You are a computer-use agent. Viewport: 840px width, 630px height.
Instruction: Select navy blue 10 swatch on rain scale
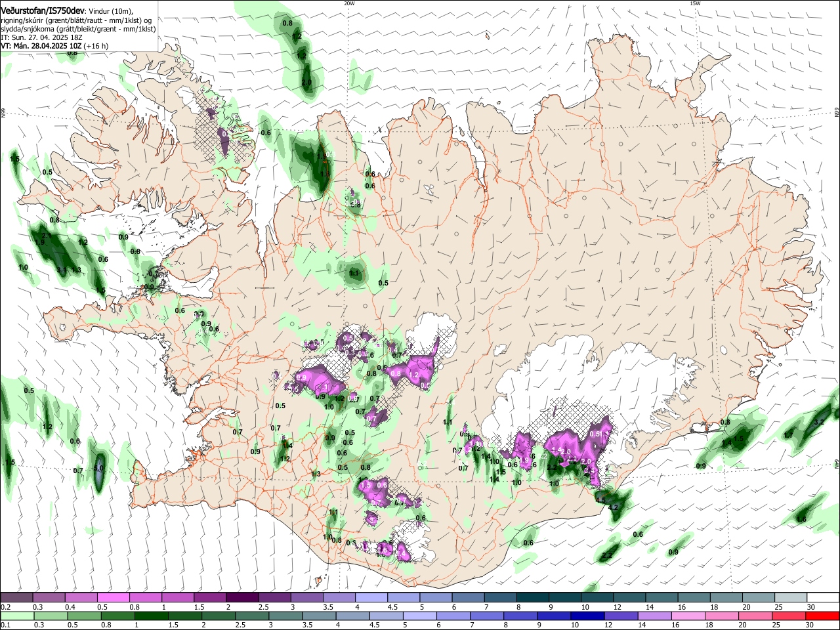point(586,616)
